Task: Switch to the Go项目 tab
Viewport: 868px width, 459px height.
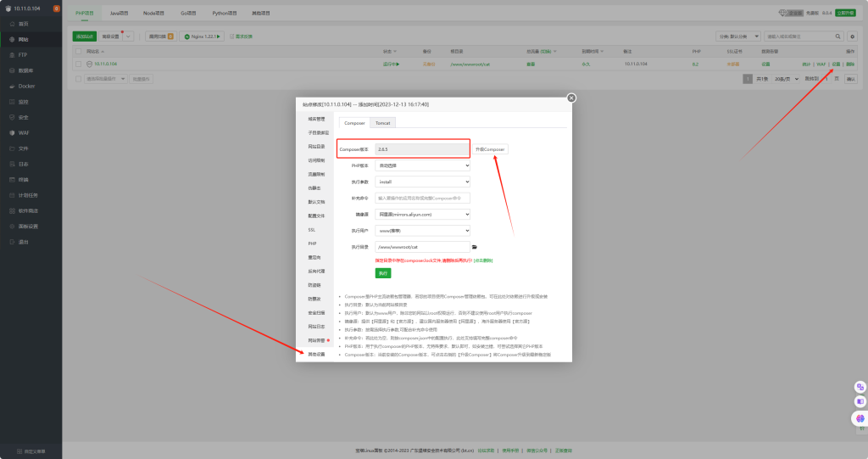Action: (188, 13)
